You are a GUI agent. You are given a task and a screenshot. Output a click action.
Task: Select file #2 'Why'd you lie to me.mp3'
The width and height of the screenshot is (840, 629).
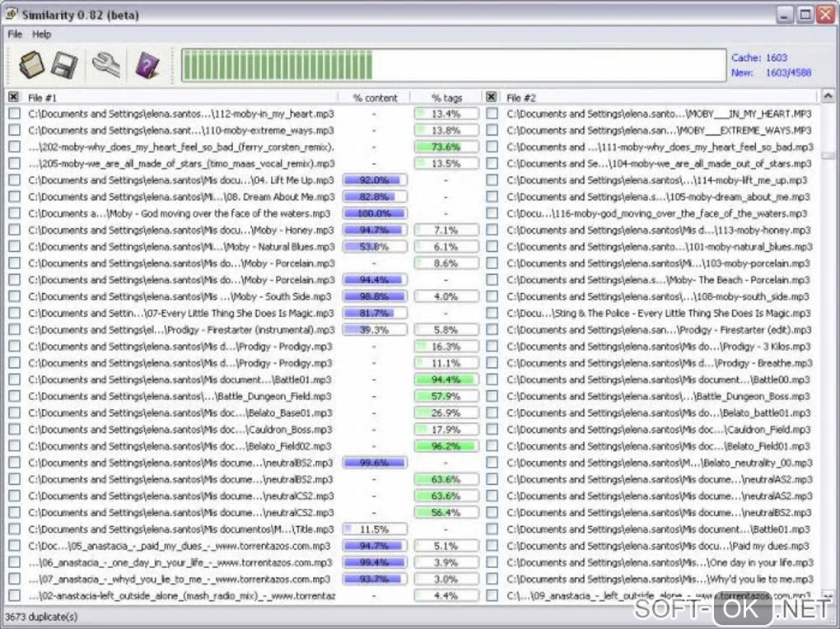660,579
